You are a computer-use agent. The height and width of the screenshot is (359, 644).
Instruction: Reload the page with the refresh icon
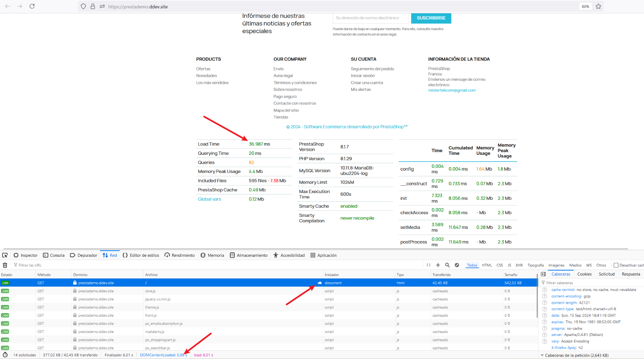pos(32,6)
